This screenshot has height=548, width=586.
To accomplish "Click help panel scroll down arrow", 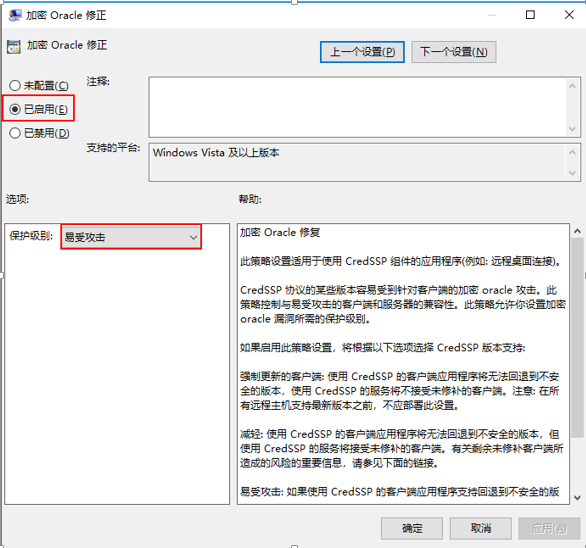I will click(577, 498).
